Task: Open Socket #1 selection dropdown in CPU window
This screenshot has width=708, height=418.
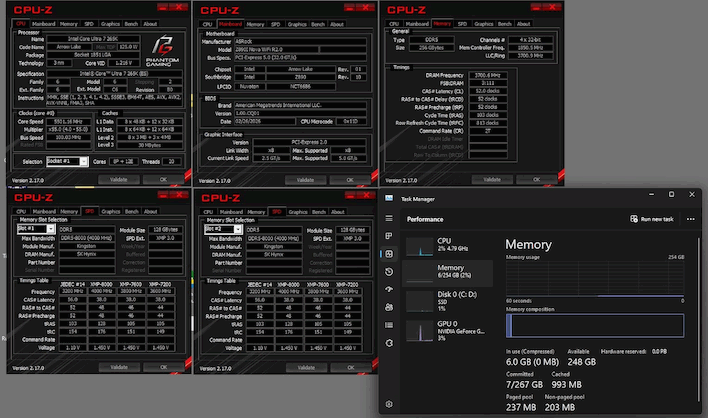Action: tap(68, 162)
